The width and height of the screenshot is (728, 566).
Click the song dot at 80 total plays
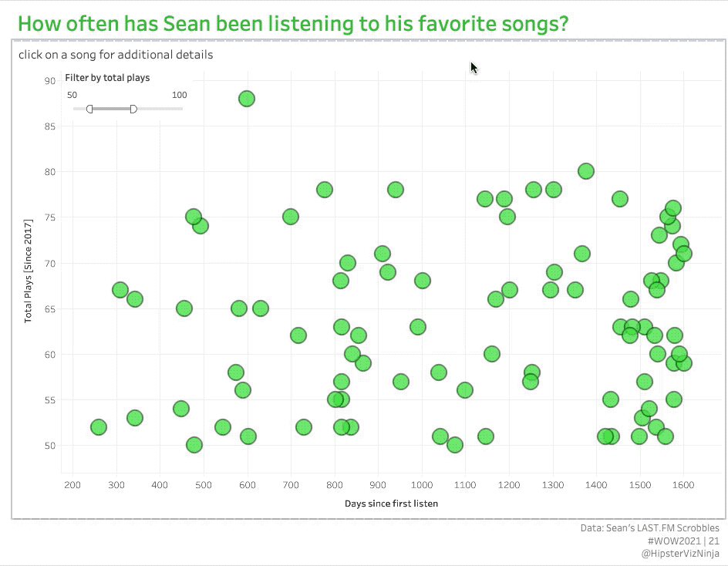tap(586, 171)
